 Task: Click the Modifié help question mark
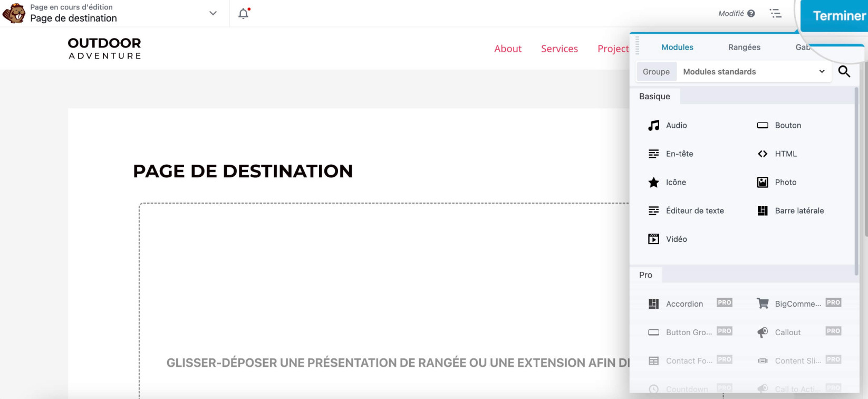[751, 13]
